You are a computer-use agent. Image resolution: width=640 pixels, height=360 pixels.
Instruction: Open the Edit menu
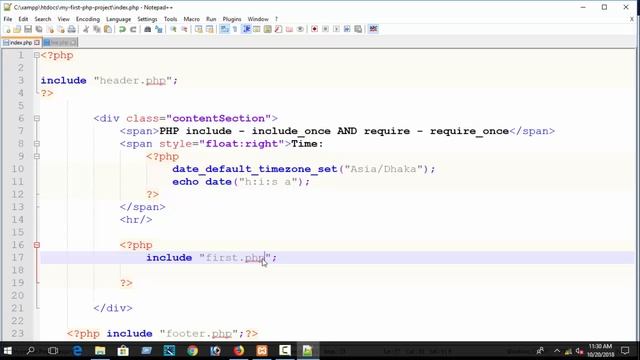pos(23,19)
